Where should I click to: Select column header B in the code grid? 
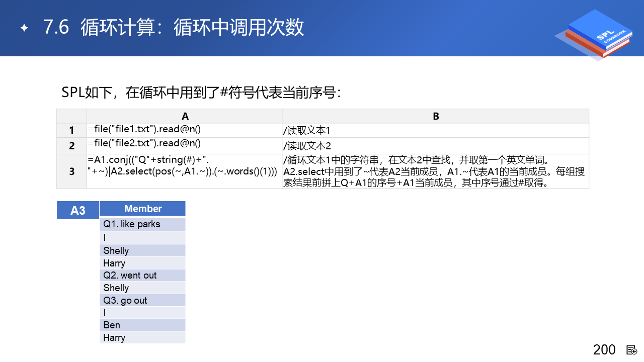[x=436, y=116]
